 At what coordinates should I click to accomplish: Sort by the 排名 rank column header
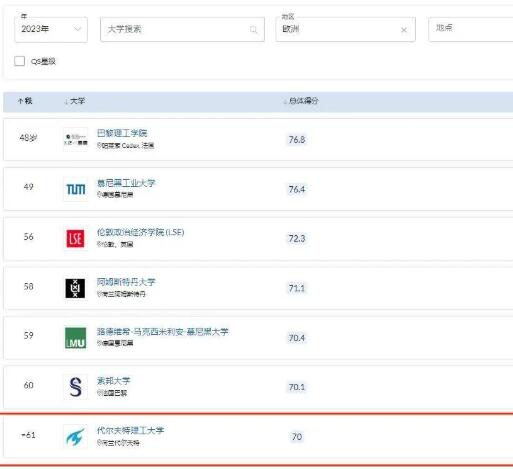25,101
